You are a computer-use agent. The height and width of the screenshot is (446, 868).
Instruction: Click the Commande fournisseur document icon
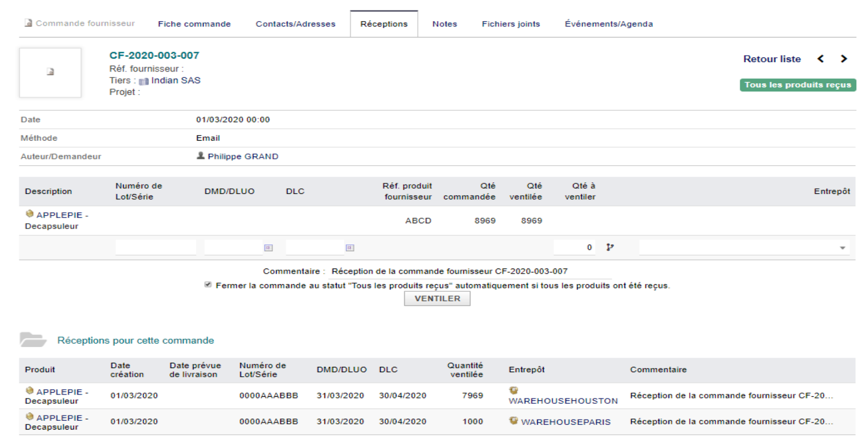[x=28, y=23]
